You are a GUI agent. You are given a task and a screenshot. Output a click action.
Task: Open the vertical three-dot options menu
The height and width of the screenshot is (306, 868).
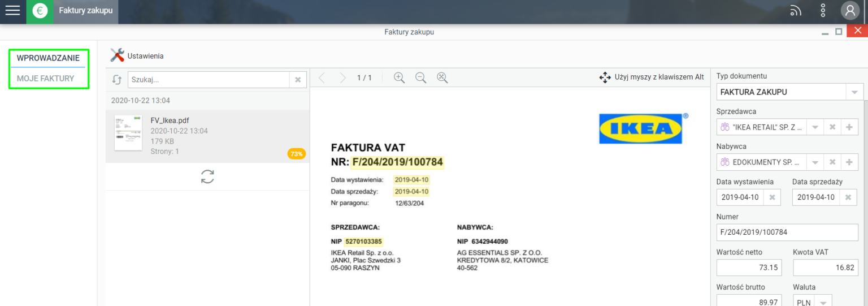coord(823,11)
